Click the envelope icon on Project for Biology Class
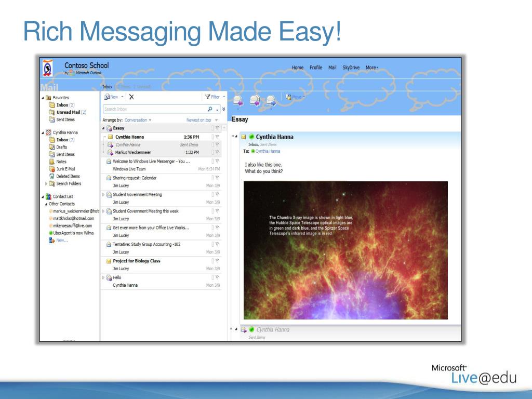Viewport: 532px width, 399px height. [109, 261]
